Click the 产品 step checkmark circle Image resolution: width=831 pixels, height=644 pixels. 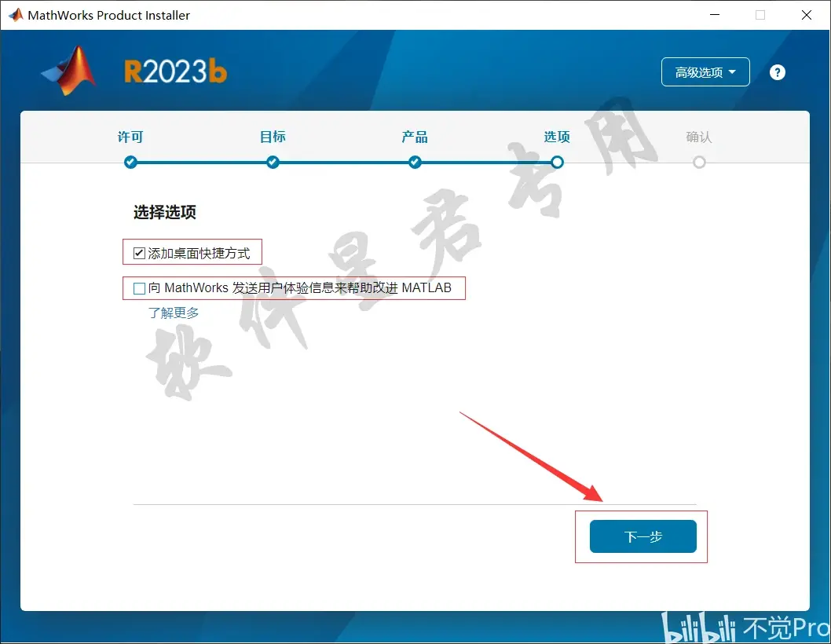click(x=415, y=163)
